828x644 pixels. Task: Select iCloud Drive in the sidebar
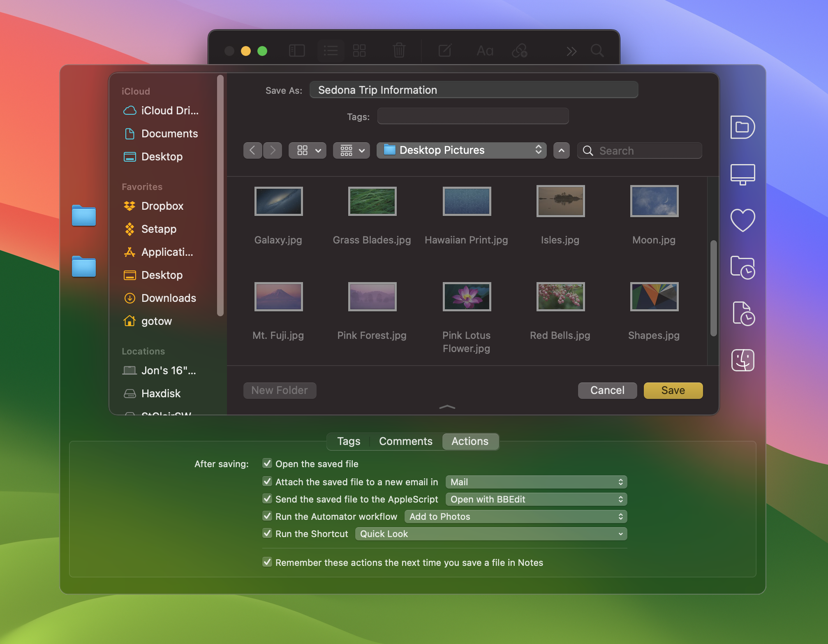coord(161,111)
